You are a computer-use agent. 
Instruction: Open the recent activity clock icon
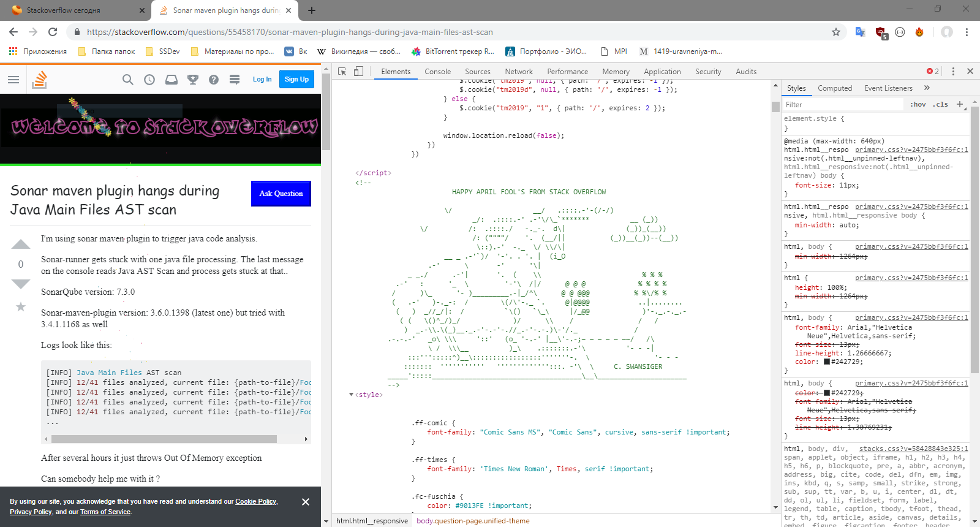(149, 80)
